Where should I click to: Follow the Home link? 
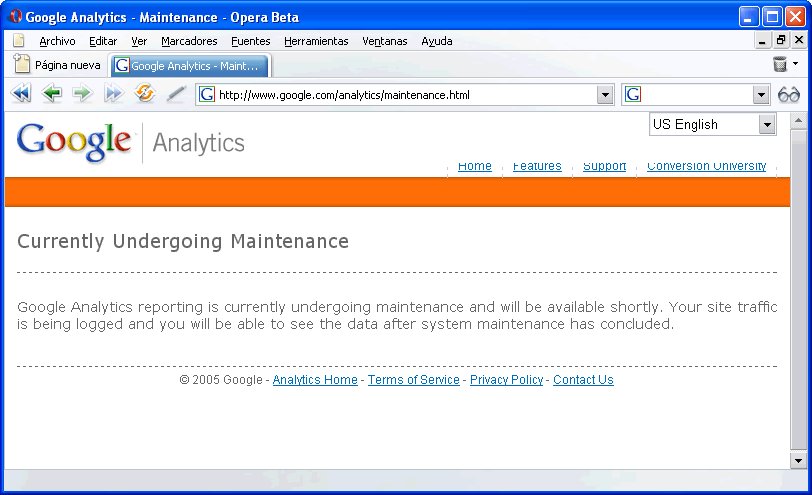point(475,166)
